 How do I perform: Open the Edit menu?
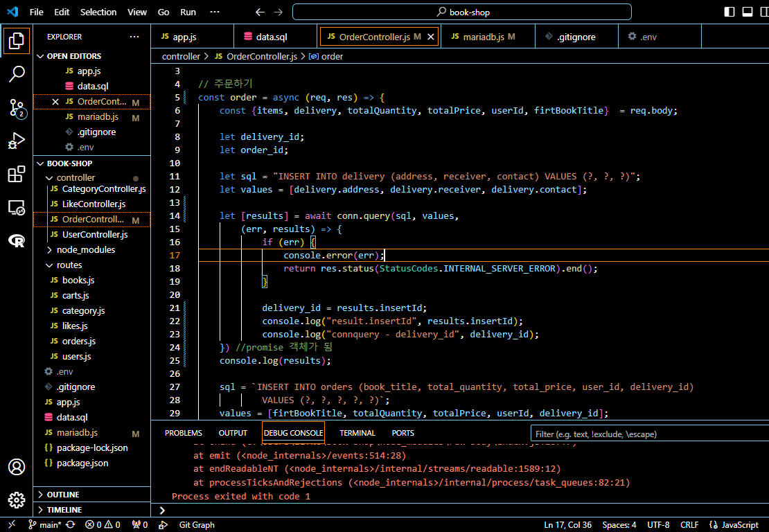[x=62, y=12]
